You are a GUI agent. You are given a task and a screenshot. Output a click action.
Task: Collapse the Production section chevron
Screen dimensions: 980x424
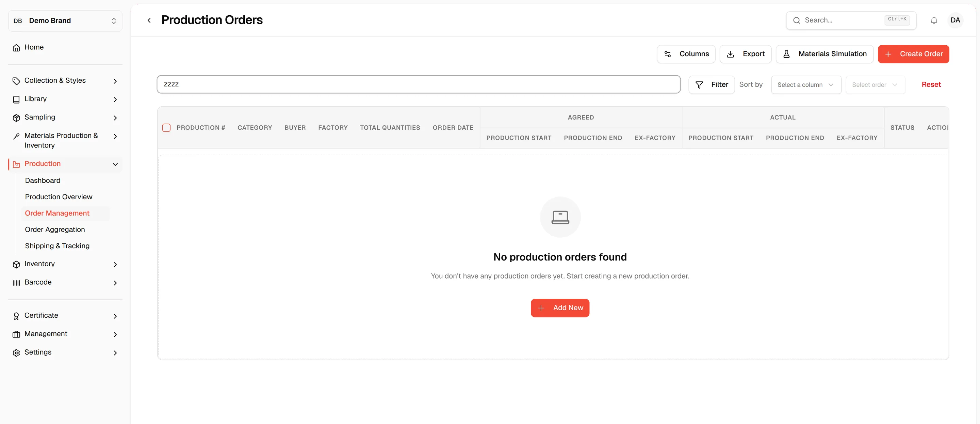click(x=115, y=164)
